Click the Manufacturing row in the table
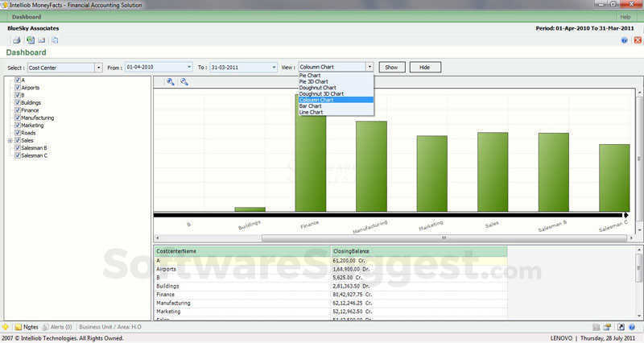Image resolution: width=644 pixels, height=343 pixels. [x=331, y=304]
